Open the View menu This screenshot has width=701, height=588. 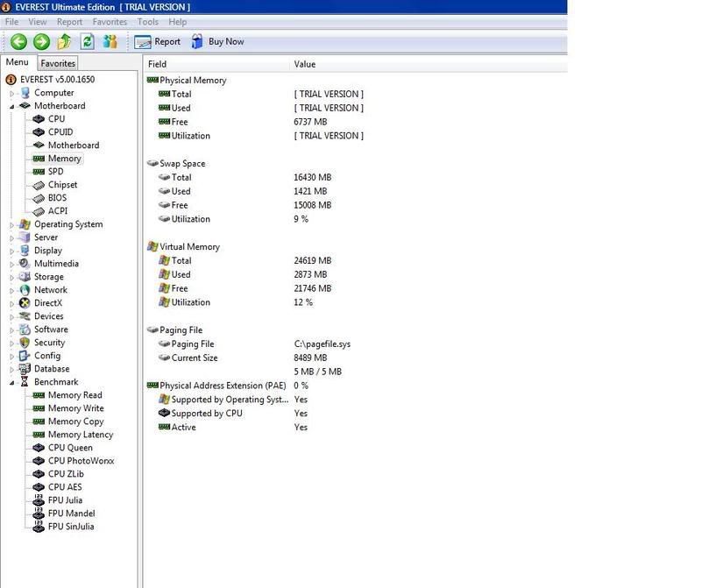pos(38,22)
